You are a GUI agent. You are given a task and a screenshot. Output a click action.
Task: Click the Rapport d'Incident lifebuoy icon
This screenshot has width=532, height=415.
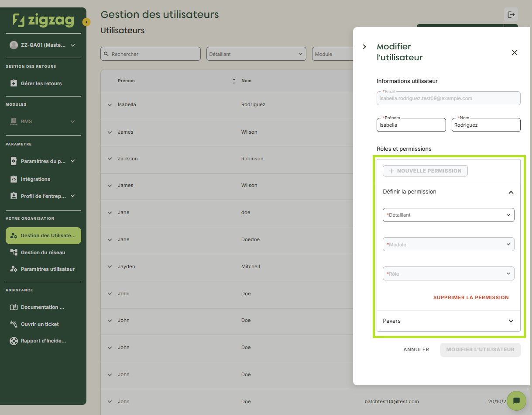point(14,341)
